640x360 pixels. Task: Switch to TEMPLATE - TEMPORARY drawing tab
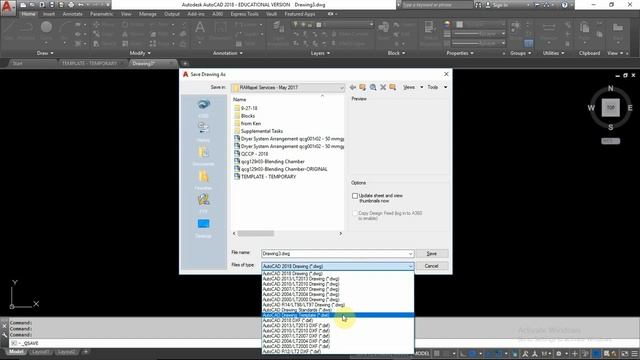click(x=89, y=63)
